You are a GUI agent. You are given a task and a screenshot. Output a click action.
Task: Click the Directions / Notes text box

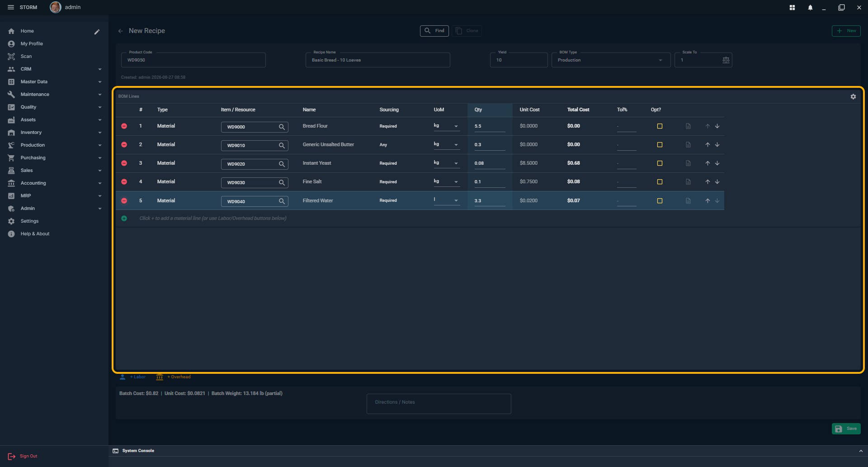tap(439, 404)
